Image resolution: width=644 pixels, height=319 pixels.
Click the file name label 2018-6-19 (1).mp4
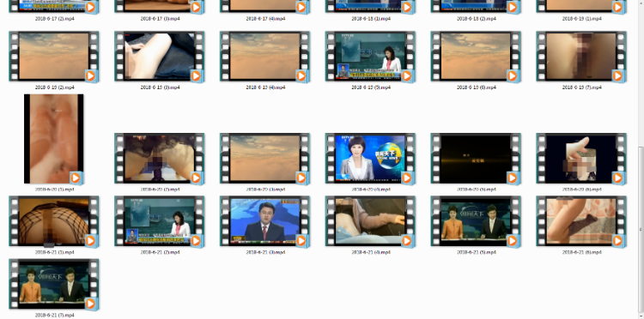click(582, 19)
